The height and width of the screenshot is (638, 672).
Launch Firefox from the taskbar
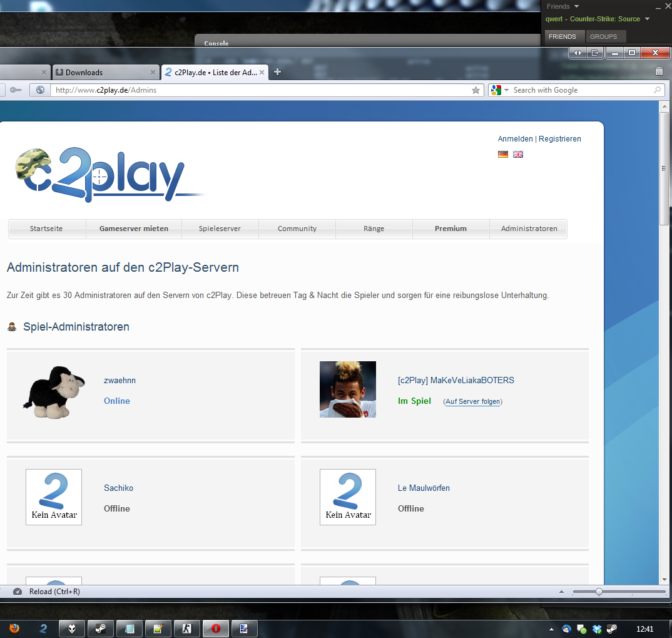click(14, 629)
